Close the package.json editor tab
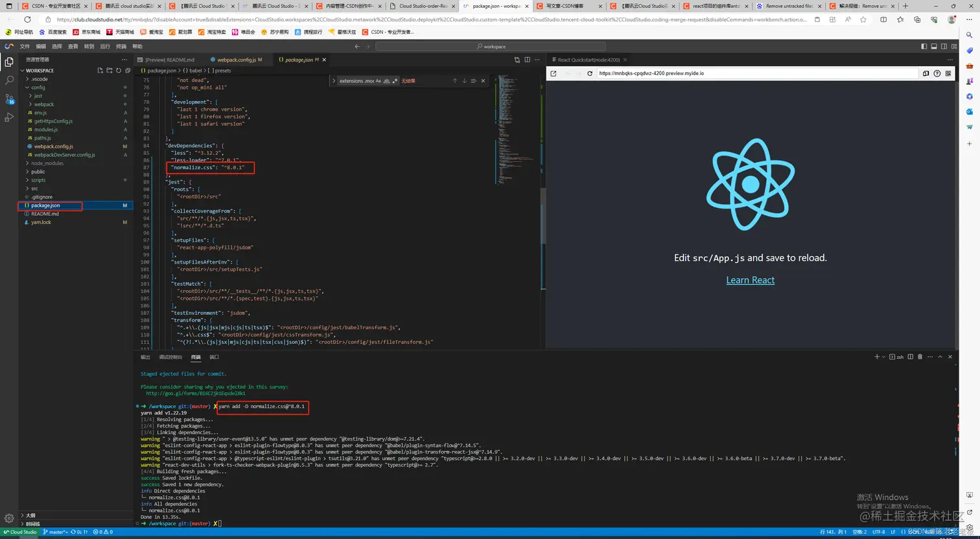The width and height of the screenshot is (980, 539). [324, 60]
